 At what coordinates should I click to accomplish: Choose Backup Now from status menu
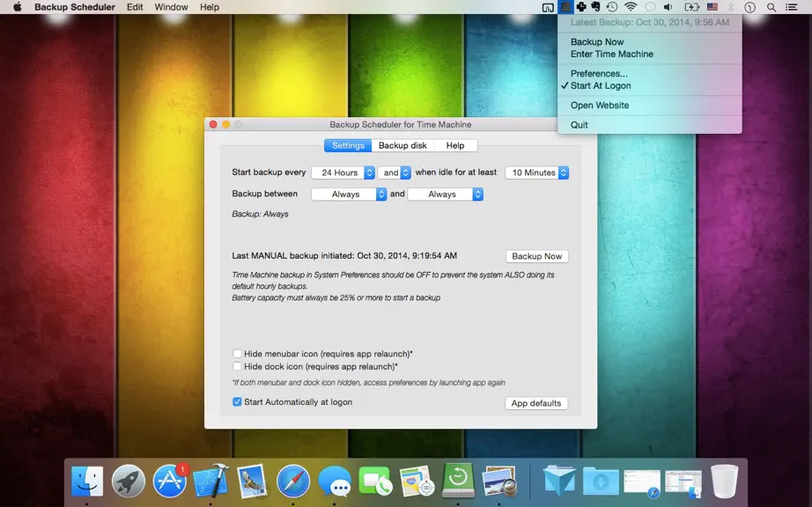pyautogui.click(x=597, y=42)
